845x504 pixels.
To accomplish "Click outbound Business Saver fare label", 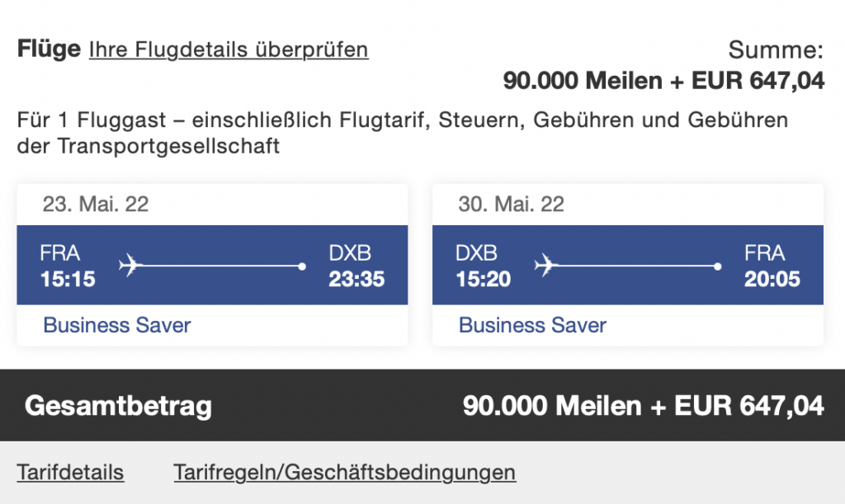I will [x=116, y=325].
